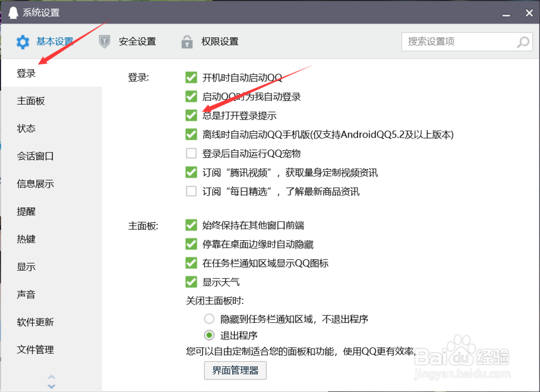540x392 pixels.
Task: Select the 退出程序 radio option
Action: click(209, 335)
